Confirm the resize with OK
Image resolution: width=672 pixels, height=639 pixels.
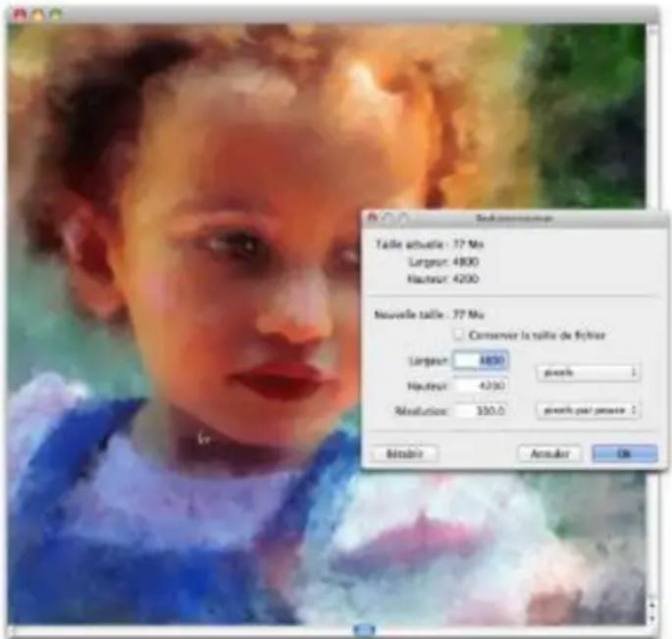(625, 453)
